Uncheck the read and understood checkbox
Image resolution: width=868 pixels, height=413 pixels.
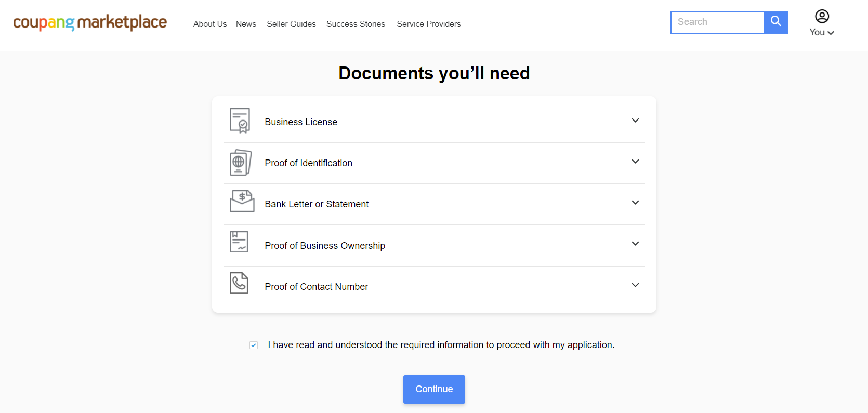click(x=254, y=345)
